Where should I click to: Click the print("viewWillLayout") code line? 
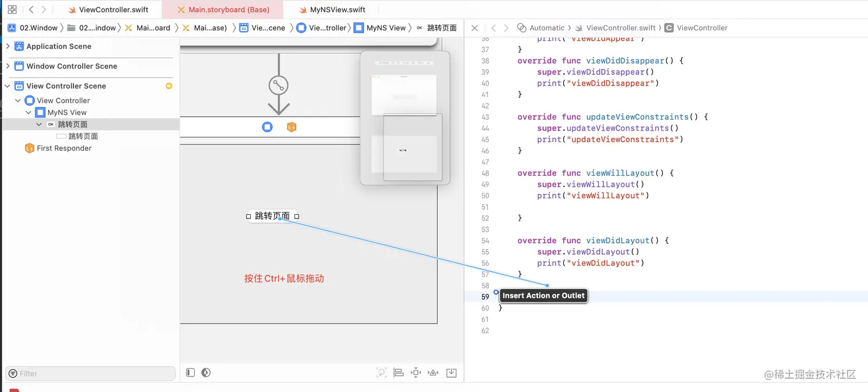593,195
